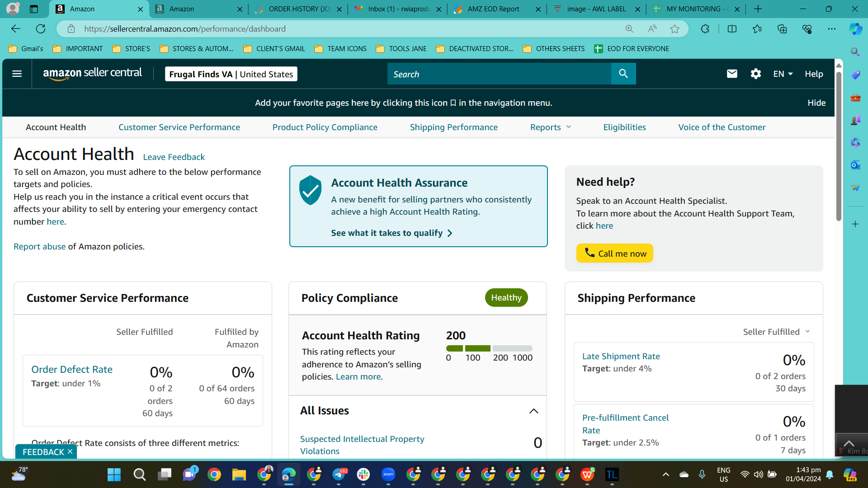This screenshot has width=868, height=488.
Task: Select the Account Health tab
Action: pyautogui.click(x=56, y=127)
